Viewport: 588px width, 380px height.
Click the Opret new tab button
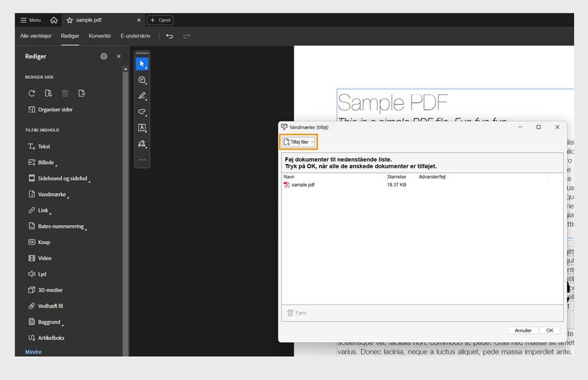160,21
